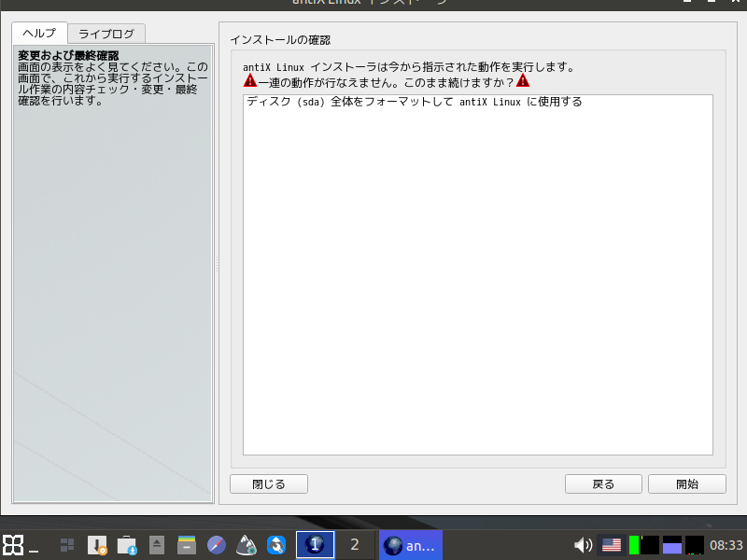
Task: Click the 閉じる button
Action: point(269,484)
